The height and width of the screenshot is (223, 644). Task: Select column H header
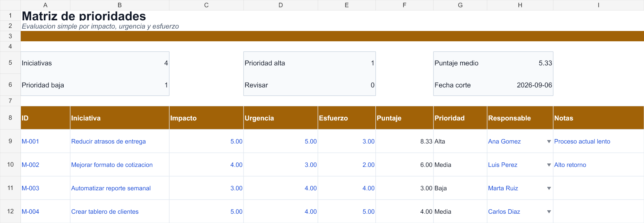520,5
